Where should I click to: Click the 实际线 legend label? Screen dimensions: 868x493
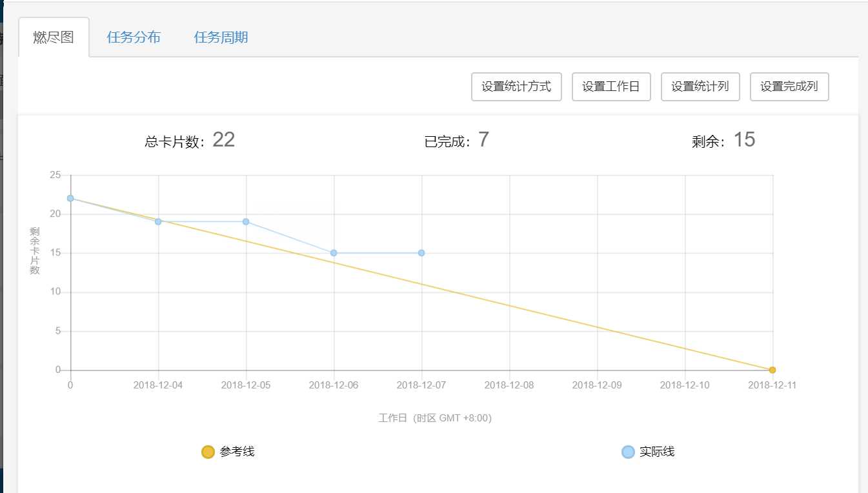click(x=657, y=452)
